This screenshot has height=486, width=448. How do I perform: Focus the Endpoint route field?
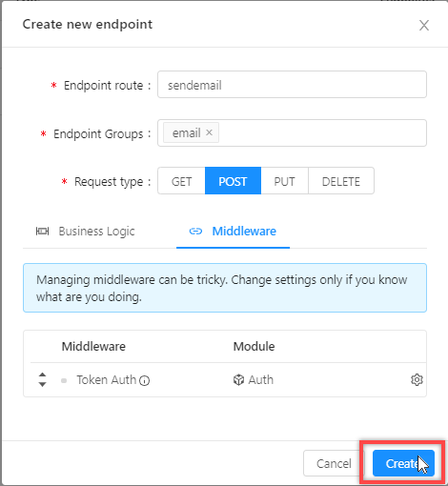292,85
